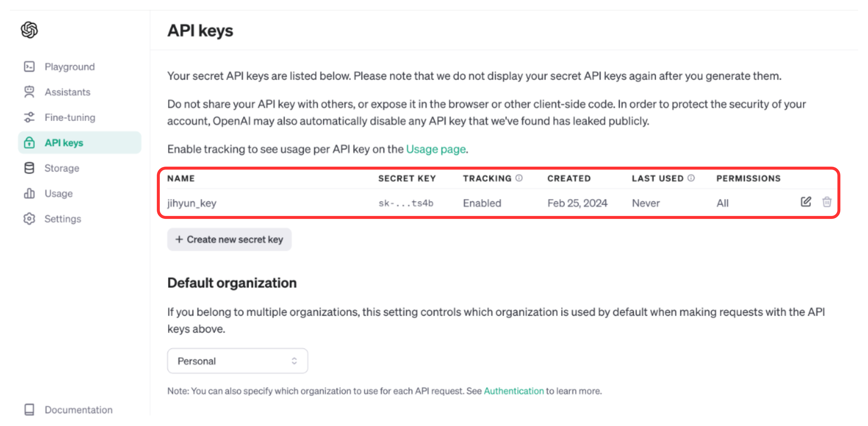Follow the Usage page link
The width and height of the screenshot is (868, 426).
point(436,149)
